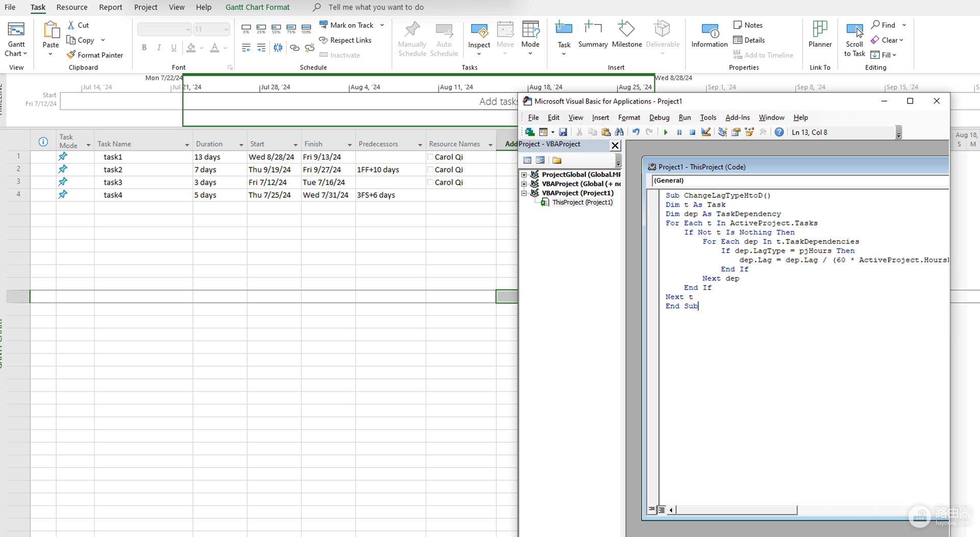This screenshot has height=537, width=980.
Task: Click the Auto Schedule button
Action: click(x=444, y=39)
